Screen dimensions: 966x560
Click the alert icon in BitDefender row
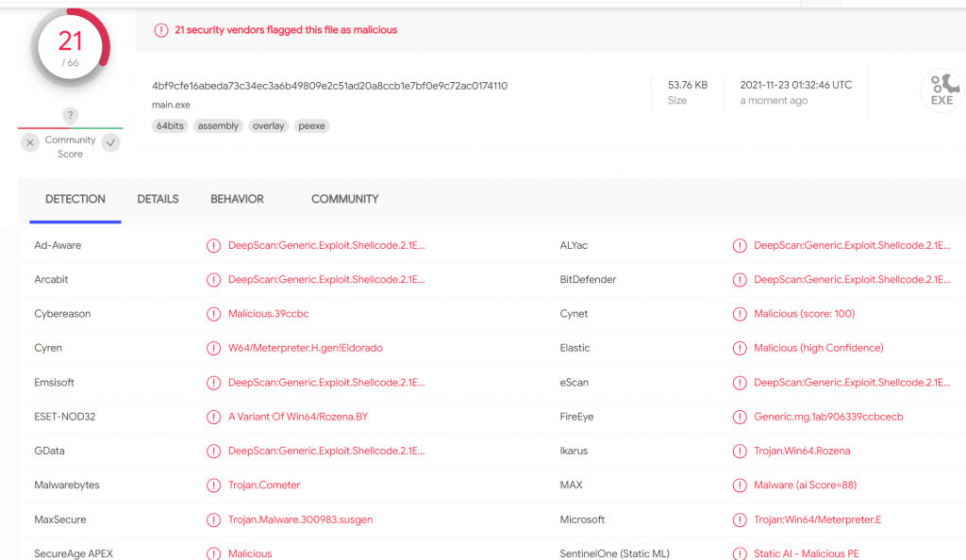click(x=740, y=280)
